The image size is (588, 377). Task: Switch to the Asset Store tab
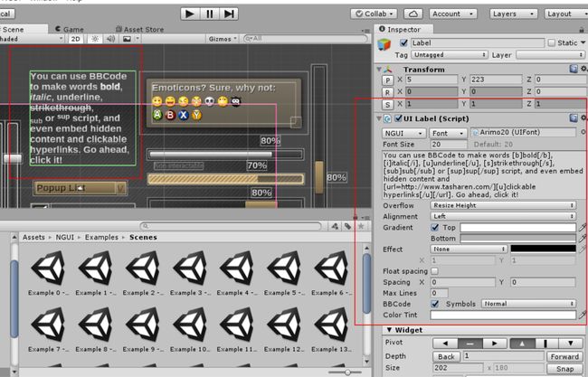click(x=139, y=29)
